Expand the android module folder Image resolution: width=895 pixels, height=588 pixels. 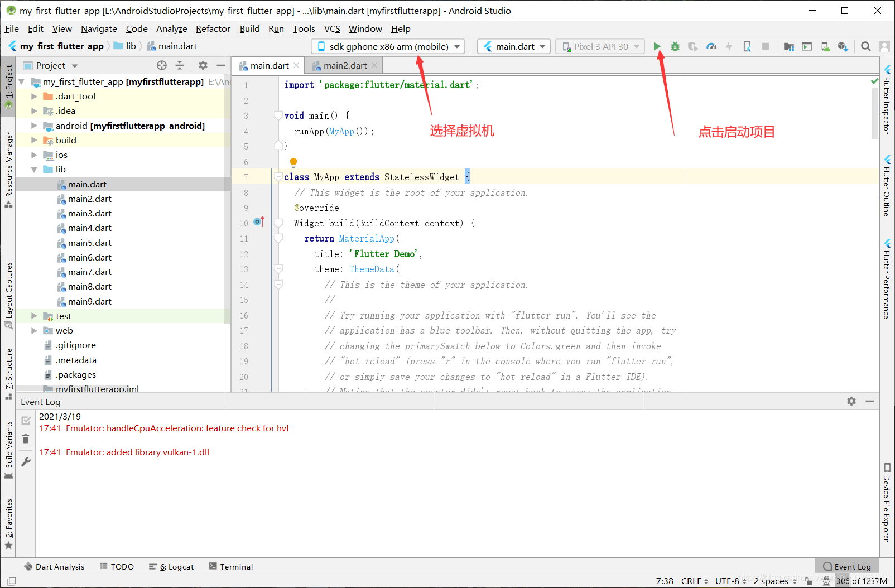point(34,126)
